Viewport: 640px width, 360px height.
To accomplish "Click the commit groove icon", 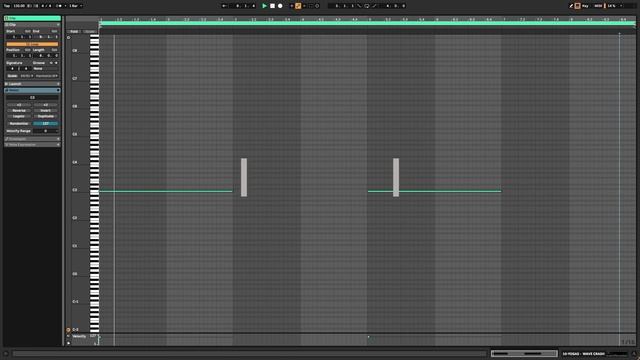I will coord(56,63).
